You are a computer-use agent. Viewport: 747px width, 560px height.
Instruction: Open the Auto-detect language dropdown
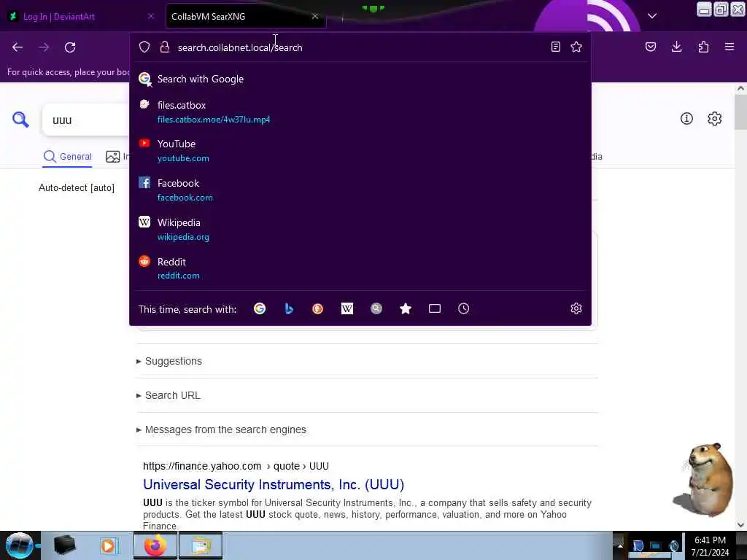76,187
